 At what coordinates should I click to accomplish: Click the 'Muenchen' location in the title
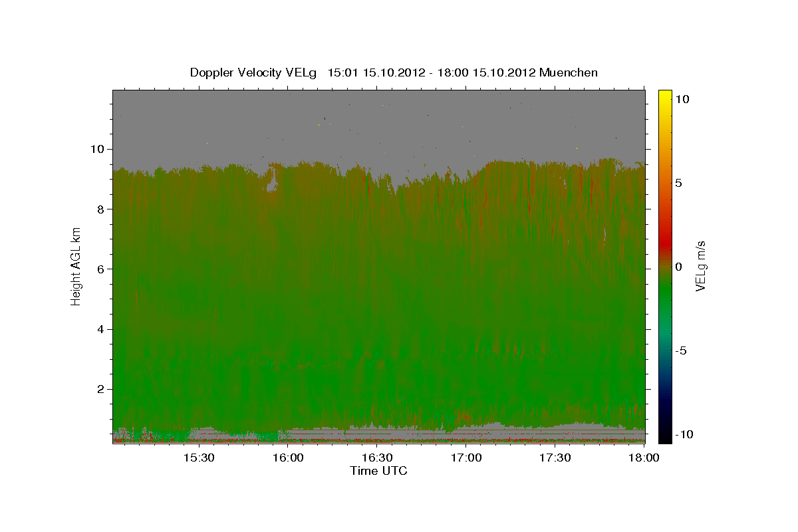pyautogui.click(x=569, y=72)
